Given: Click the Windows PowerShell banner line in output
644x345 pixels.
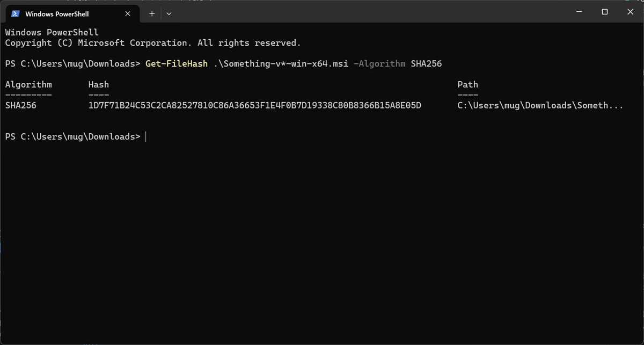Looking at the screenshot, I should click(x=52, y=32).
